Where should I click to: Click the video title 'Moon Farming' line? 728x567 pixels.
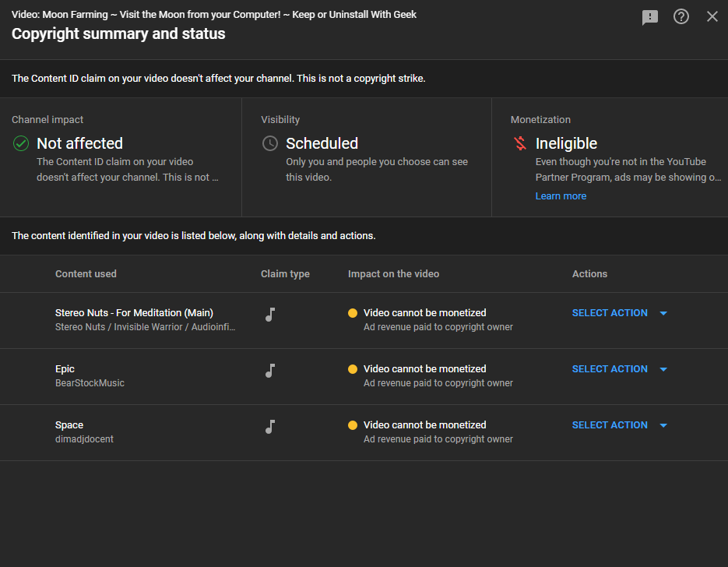214,15
